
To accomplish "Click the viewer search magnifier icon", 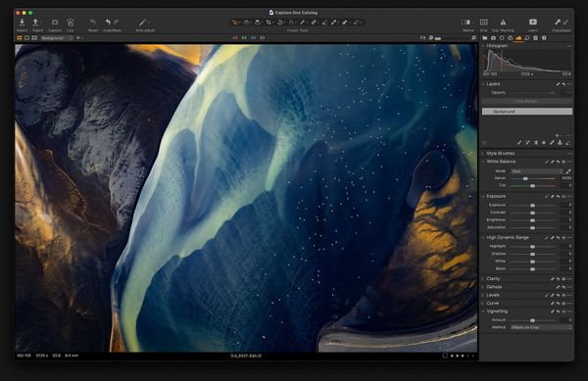I will pyautogui.click(x=473, y=38).
